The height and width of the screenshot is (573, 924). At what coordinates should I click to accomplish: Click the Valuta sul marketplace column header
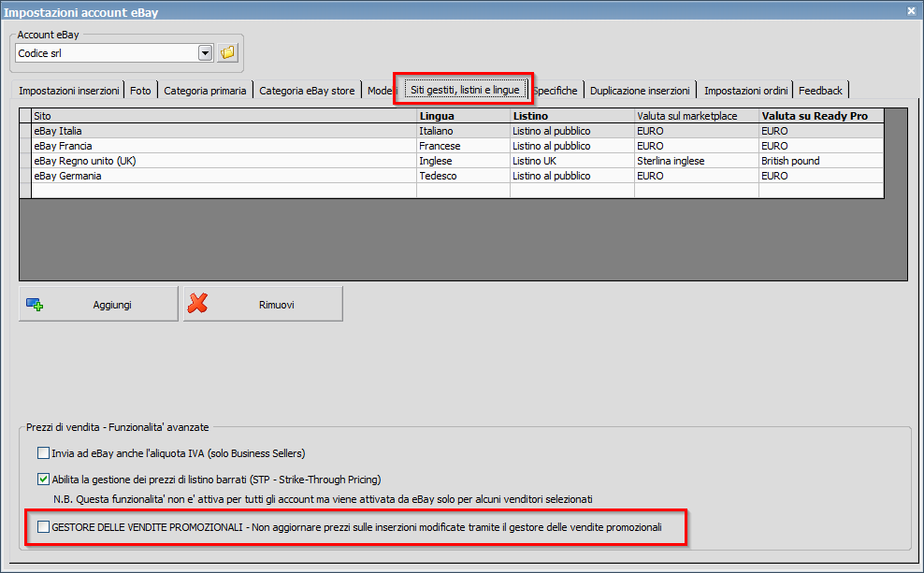pos(697,116)
